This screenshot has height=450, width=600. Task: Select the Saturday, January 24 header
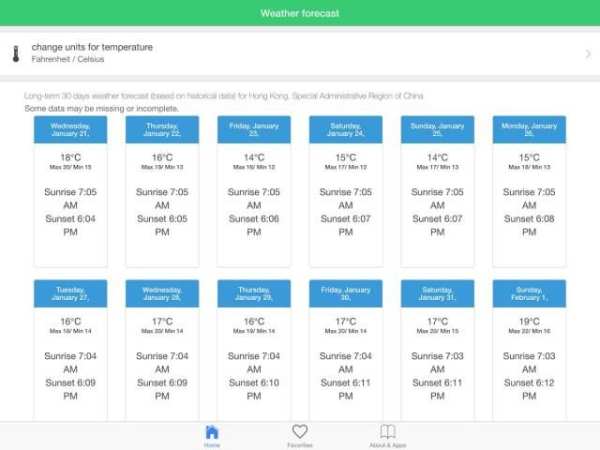click(346, 130)
